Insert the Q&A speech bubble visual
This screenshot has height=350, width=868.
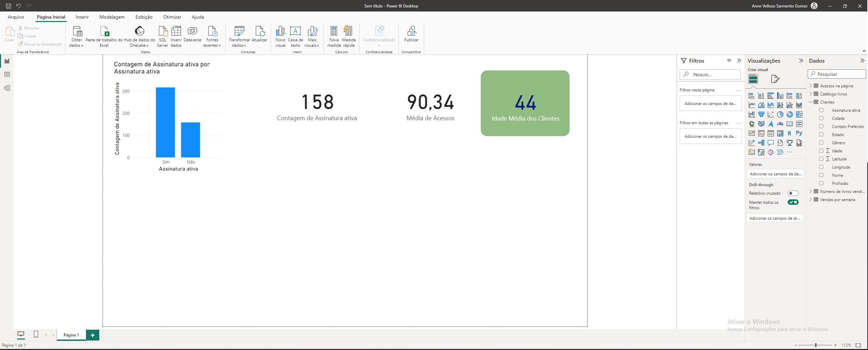(770, 143)
